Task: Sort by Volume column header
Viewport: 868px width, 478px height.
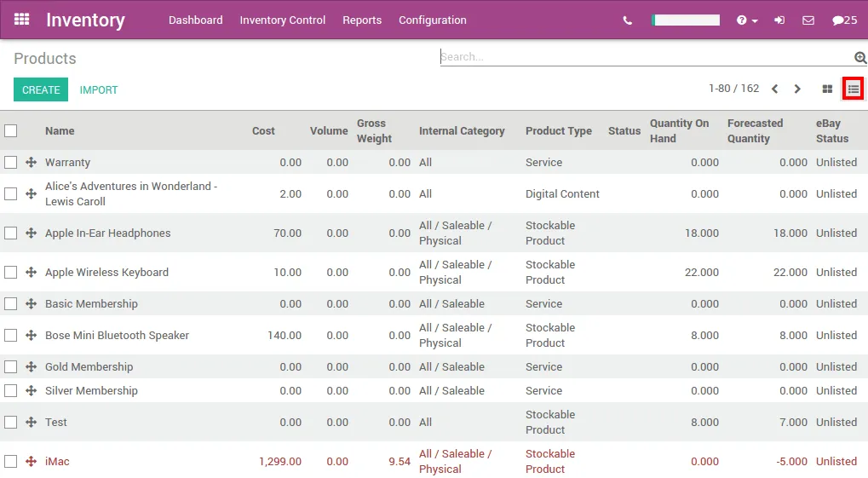Action: click(x=329, y=131)
